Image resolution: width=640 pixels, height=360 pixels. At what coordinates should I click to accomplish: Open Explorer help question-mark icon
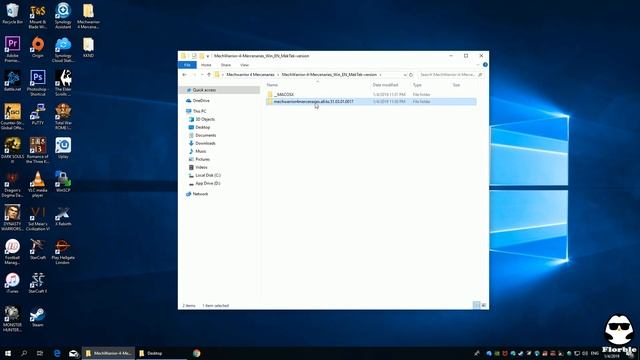pos(485,64)
